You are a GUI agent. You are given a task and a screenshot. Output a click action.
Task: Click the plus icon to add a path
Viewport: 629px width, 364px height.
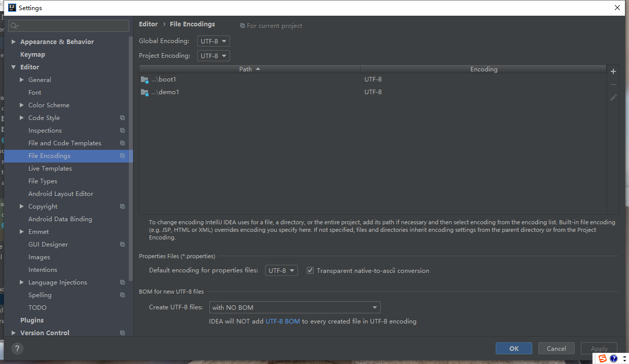click(613, 71)
